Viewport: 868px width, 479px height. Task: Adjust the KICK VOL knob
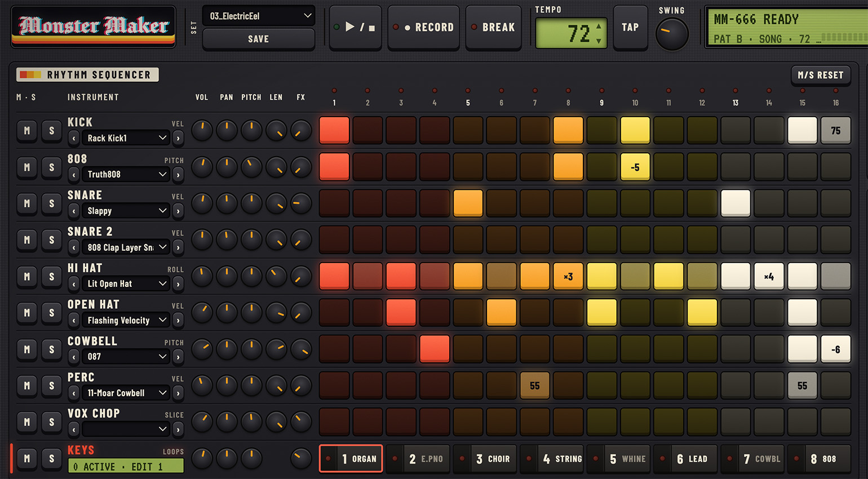(202, 131)
